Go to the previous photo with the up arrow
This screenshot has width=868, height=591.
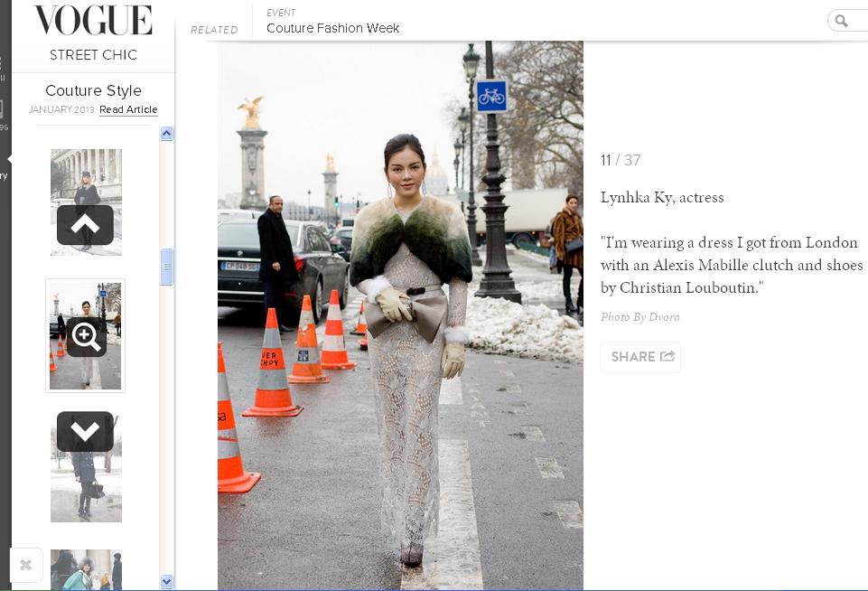tap(86, 225)
